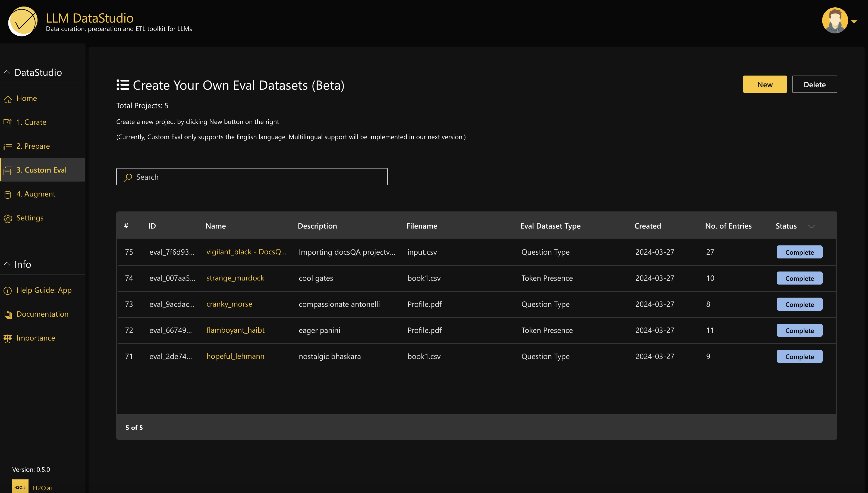The height and width of the screenshot is (493, 868).
Task: Collapse the DataStudio sidebar section
Action: [7, 72]
